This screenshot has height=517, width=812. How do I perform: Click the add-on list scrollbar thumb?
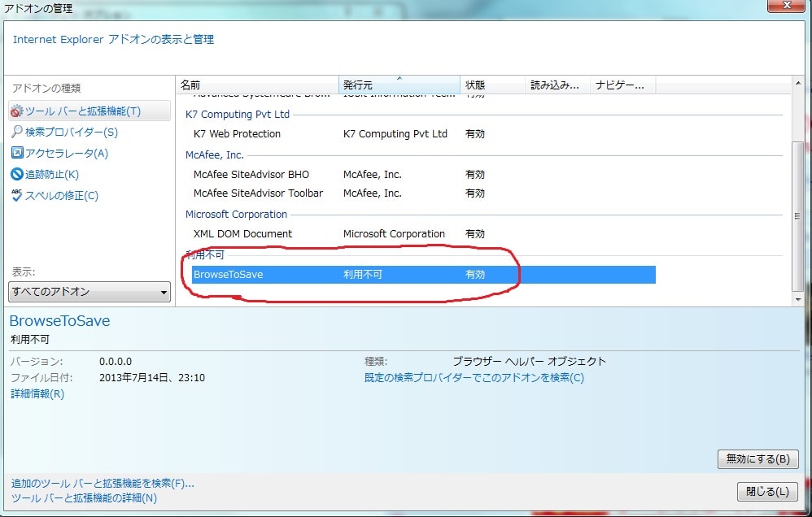(x=798, y=215)
